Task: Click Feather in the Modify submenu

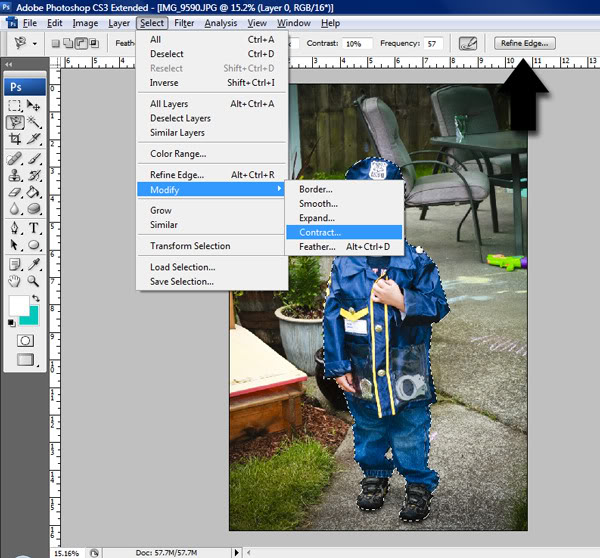Action: click(x=317, y=246)
